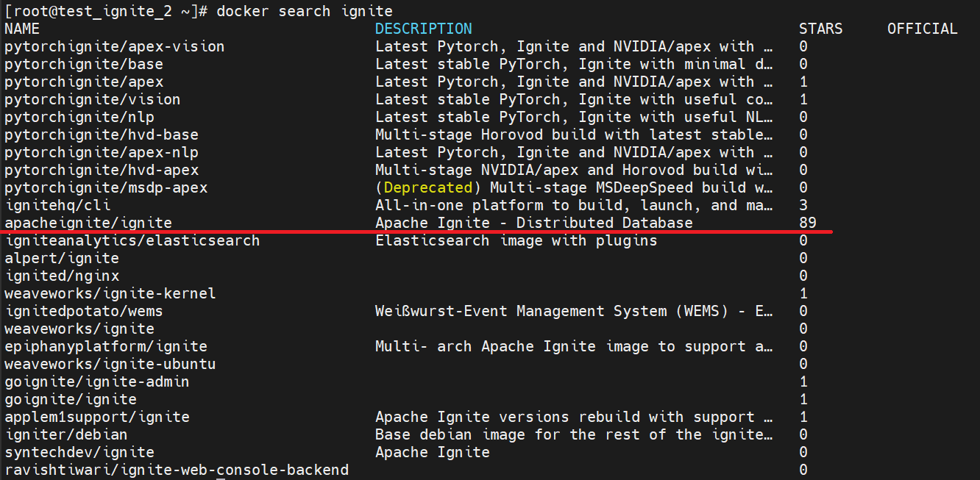This screenshot has width=980, height=480.
Task: Select syntechdev/ignite image name
Action: tap(79, 452)
